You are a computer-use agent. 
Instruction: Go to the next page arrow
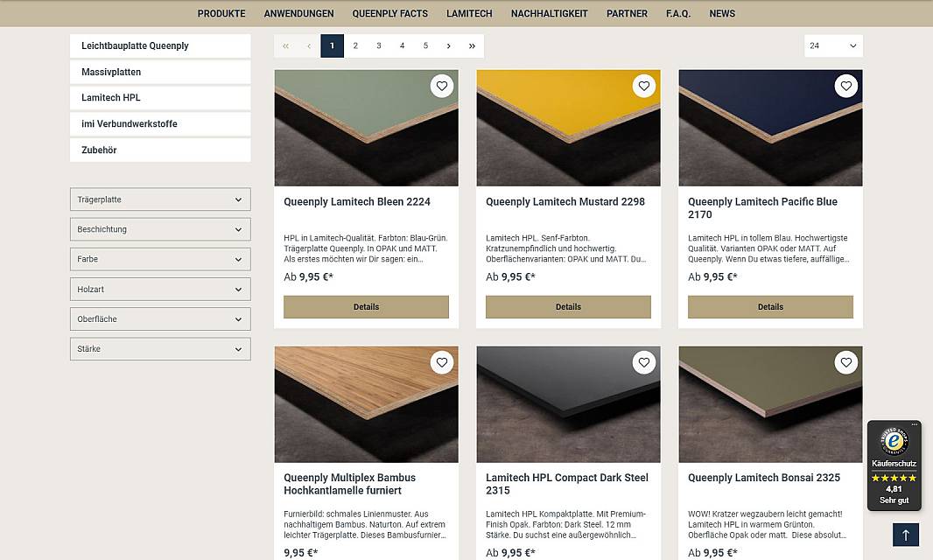[x=449, y=45]
